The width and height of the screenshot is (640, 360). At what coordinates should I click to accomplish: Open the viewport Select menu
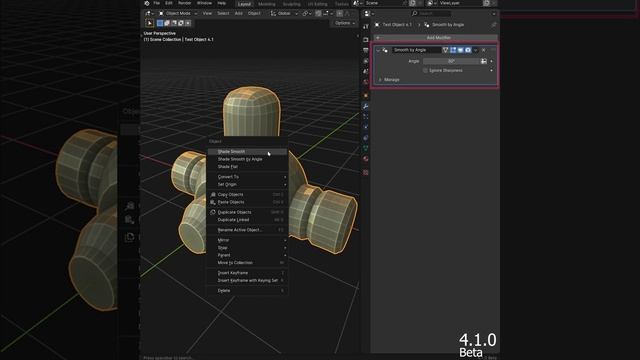click(223, 13)
